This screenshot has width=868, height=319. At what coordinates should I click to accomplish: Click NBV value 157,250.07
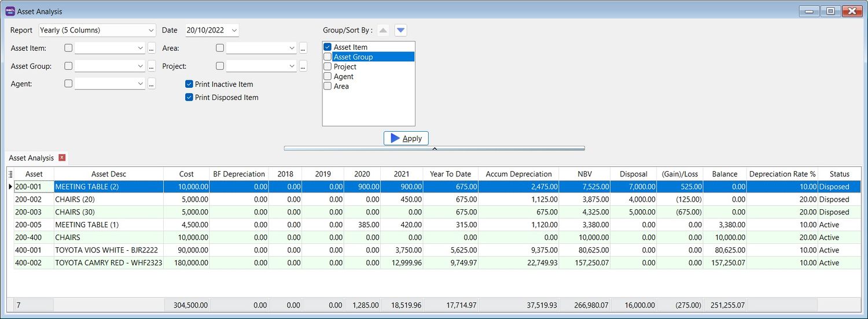(x=584, y=263)
